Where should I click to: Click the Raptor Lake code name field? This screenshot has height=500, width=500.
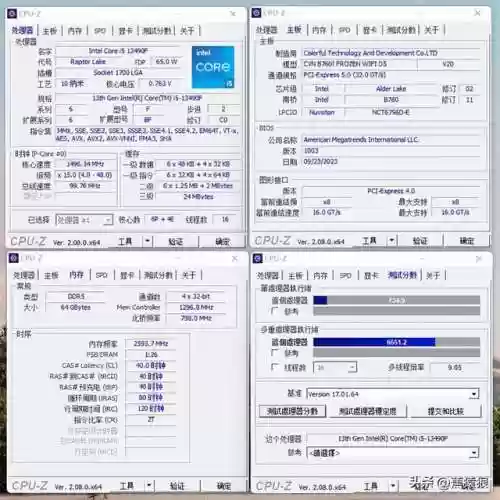click(x=88, y=62)
